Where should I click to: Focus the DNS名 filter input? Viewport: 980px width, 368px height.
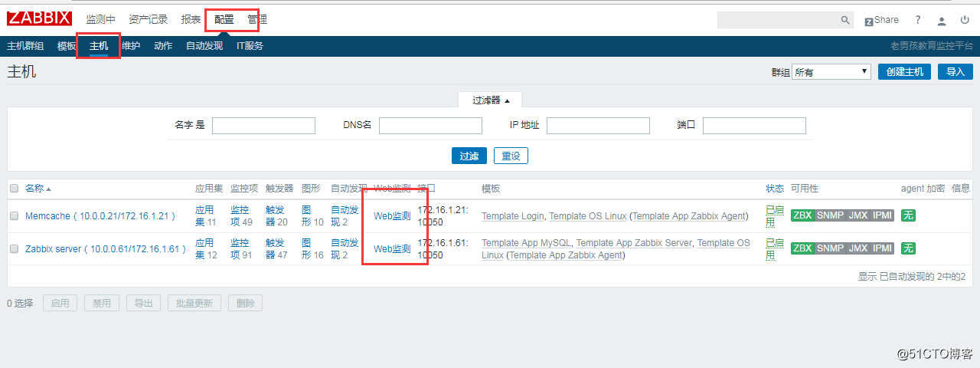click(x=430, y=126)
